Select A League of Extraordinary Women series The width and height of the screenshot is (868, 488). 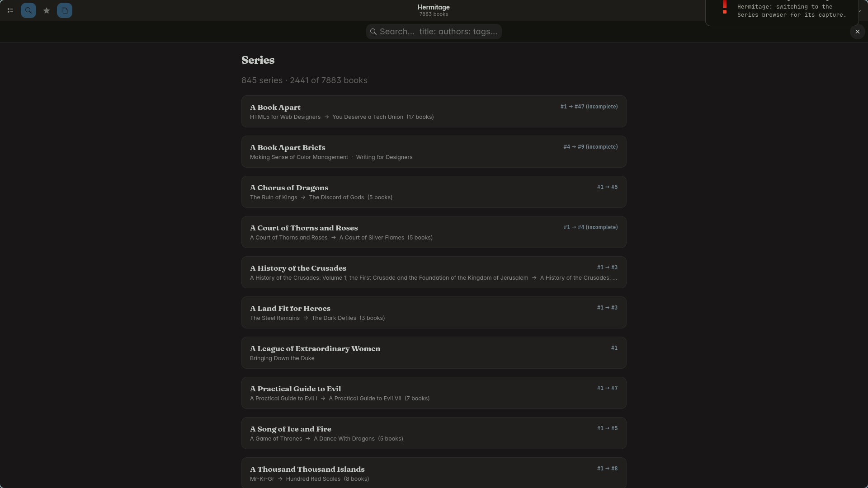(x=434, y=353)
